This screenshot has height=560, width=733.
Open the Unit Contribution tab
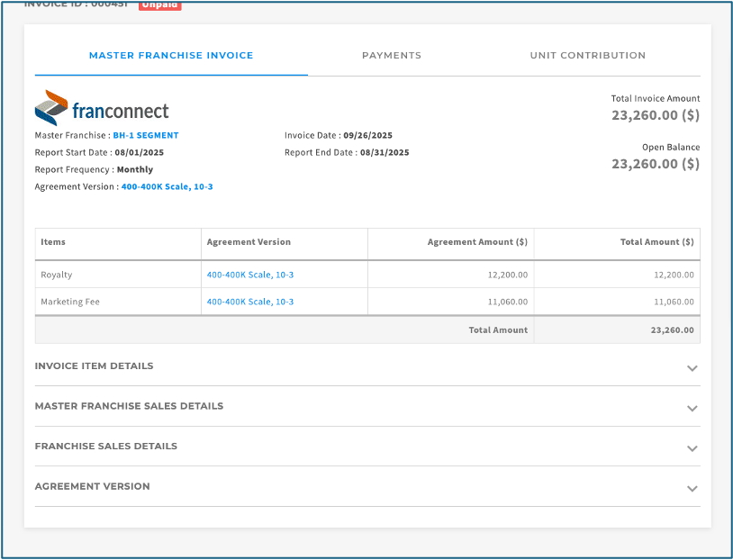(587, 56)
